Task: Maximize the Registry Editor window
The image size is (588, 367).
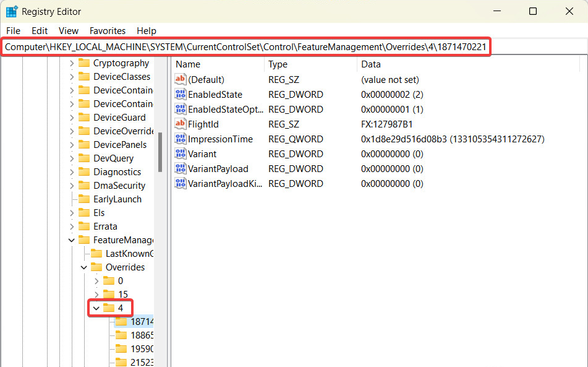Action: pyautogui.click(x=533, y=11)
